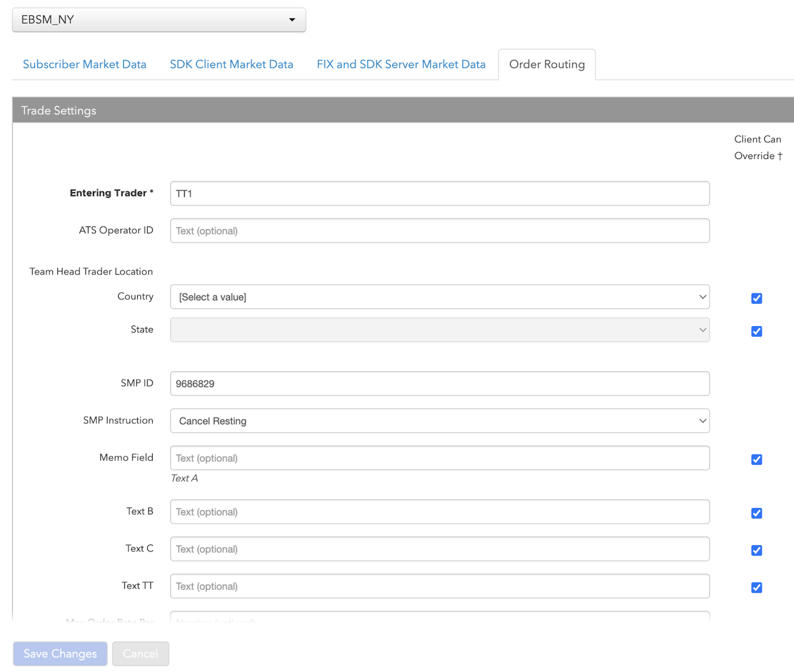Toggle client override checkbox for State

(756, 332)
